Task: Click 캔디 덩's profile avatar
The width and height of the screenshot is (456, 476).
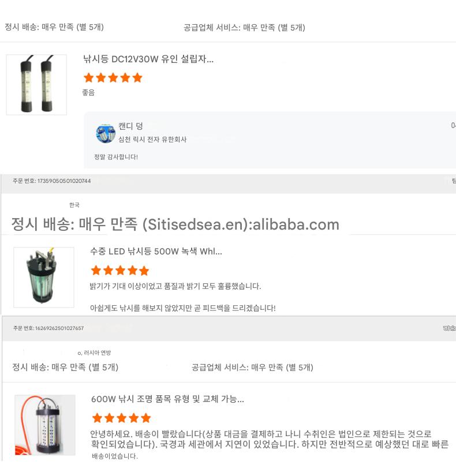Action: click(106, 133)
